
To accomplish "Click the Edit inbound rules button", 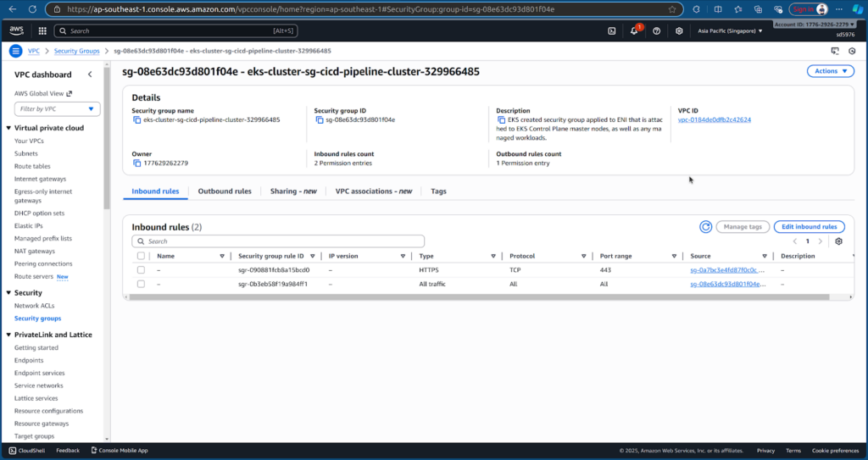I will (x=809, y=226).
